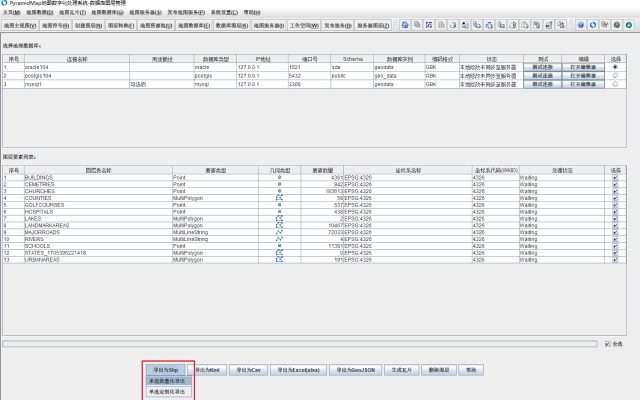Viewport: 640px width, 400px height.
Task: Click polygon geometry icon in LAKES row
Action: coord(280,219)
